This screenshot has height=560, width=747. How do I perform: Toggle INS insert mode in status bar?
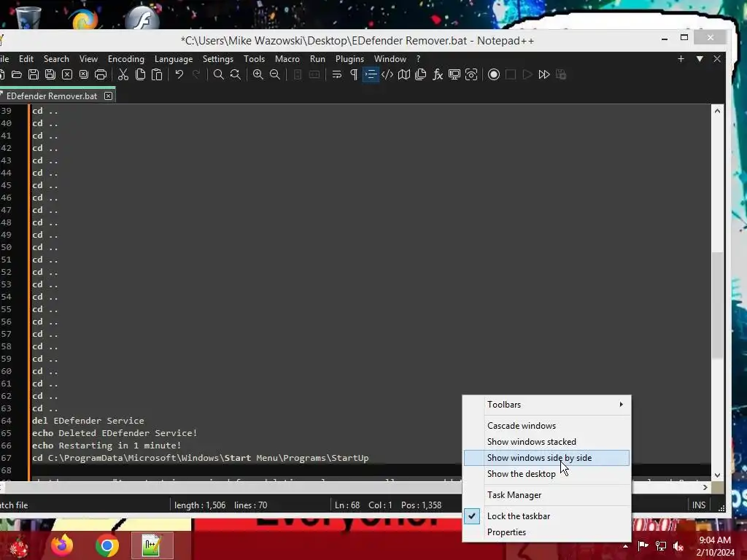pyautogui.click(x=699, y=505)
